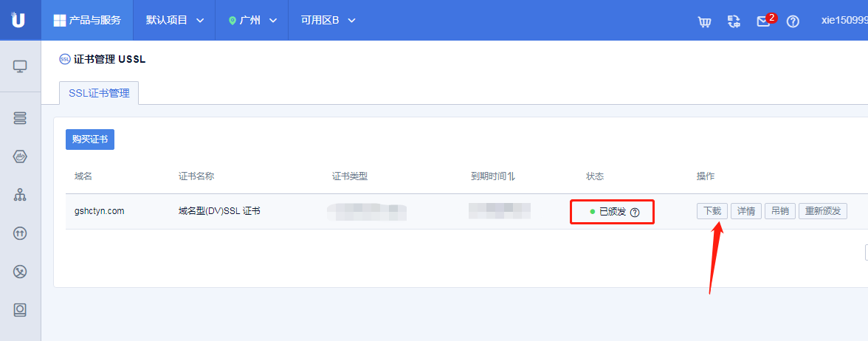
Task: Open the stacked storage icon in sidebar
Action: (20, 118)
